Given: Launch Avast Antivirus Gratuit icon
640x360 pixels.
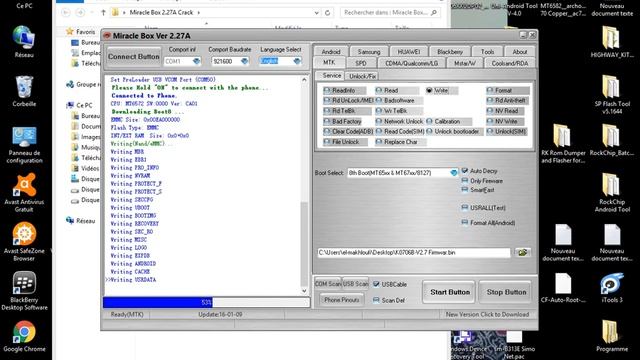Looking at the screenshot, I should click(24, 192).
